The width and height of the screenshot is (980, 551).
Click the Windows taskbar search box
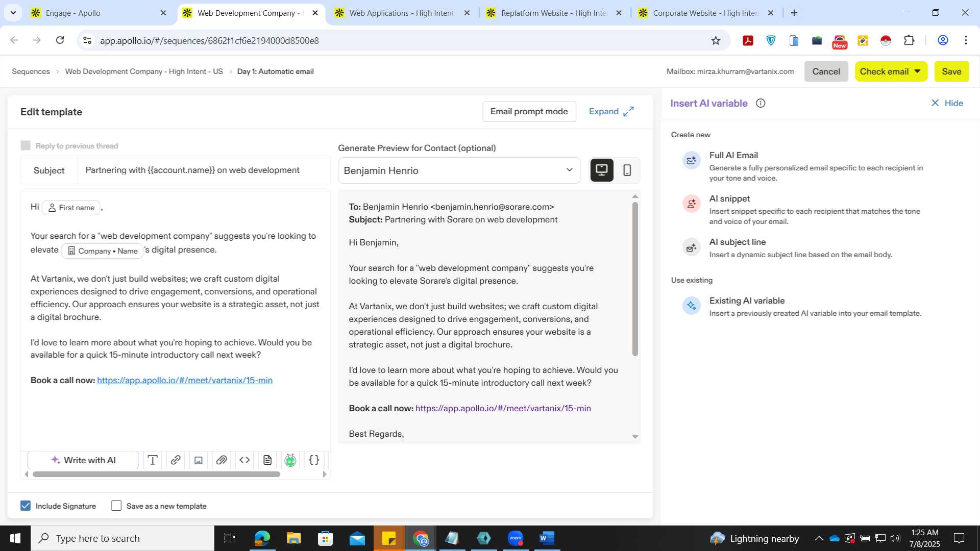pyautogui.click(x=122, y=538)
